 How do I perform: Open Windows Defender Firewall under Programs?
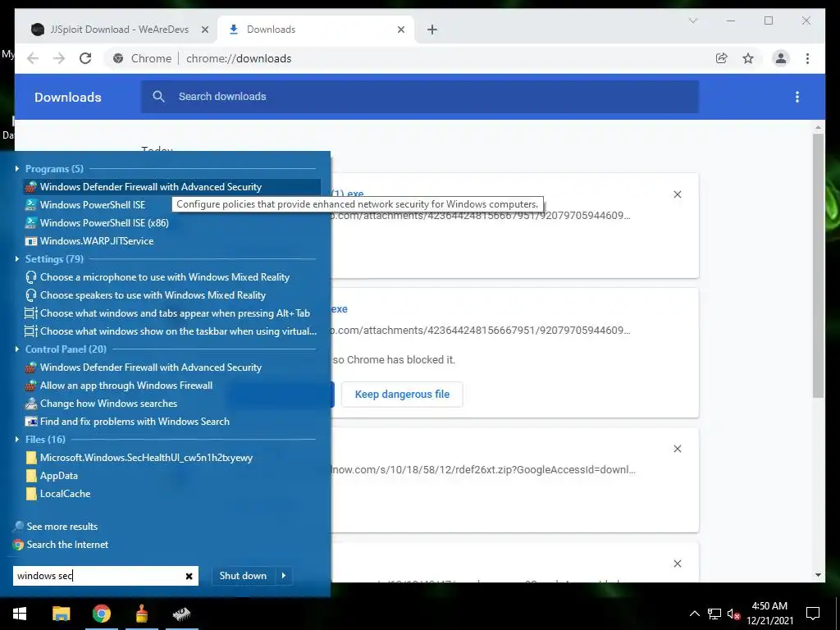(172, 187)
